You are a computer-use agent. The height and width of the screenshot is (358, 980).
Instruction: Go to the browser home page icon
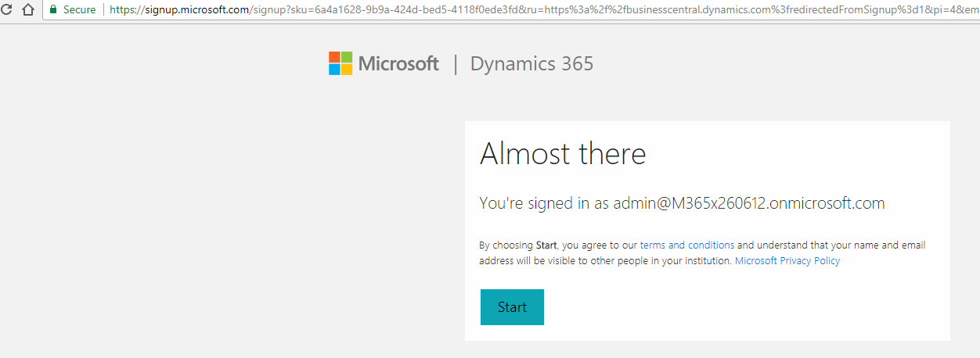[27, 10]
